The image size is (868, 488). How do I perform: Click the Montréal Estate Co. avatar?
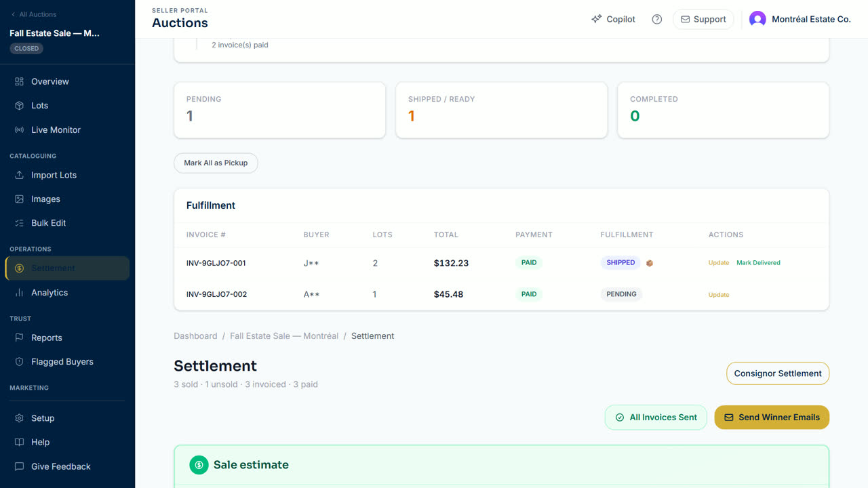(757, 19)
